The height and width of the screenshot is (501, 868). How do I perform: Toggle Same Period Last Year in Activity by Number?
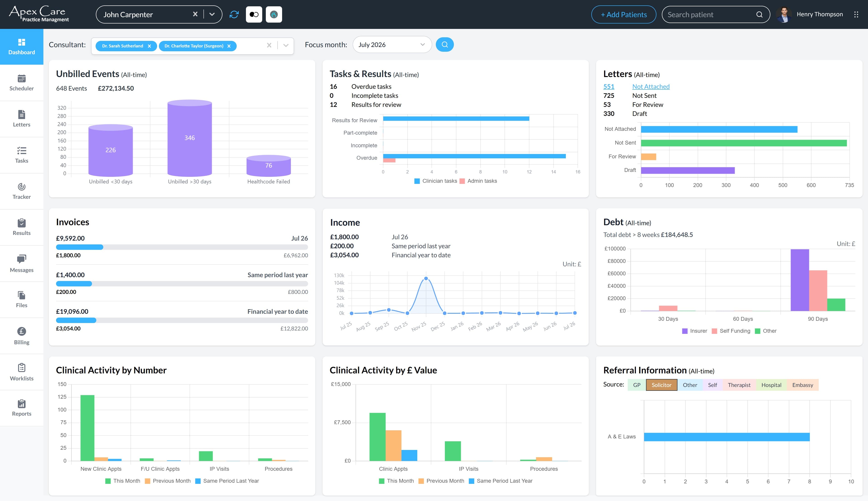[x=227, y=481]
